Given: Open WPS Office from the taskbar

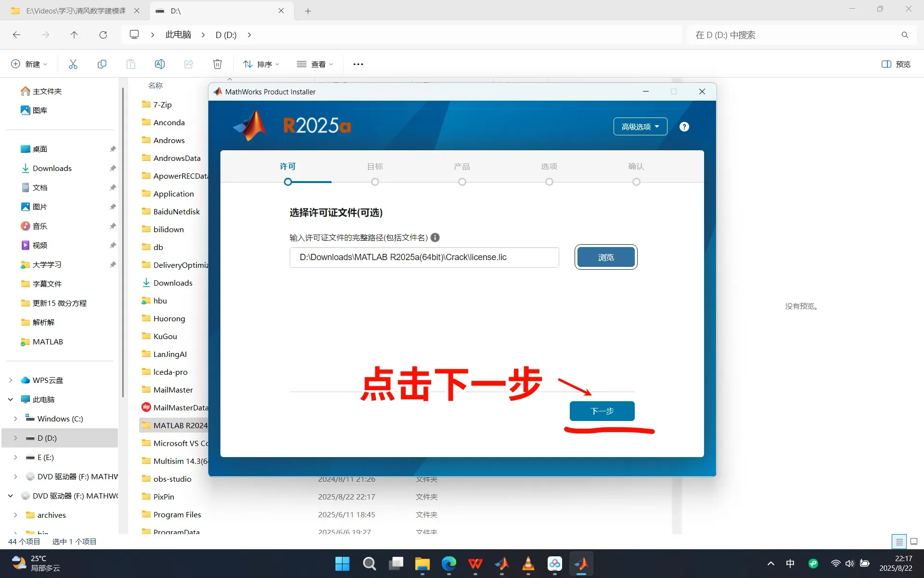Looking at the screenshot, I should point(475,564).
